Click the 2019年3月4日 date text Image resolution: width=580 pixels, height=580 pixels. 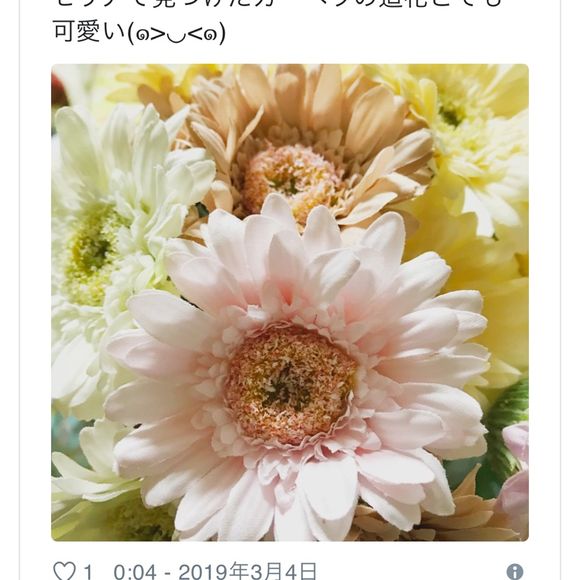click(248, 571)
